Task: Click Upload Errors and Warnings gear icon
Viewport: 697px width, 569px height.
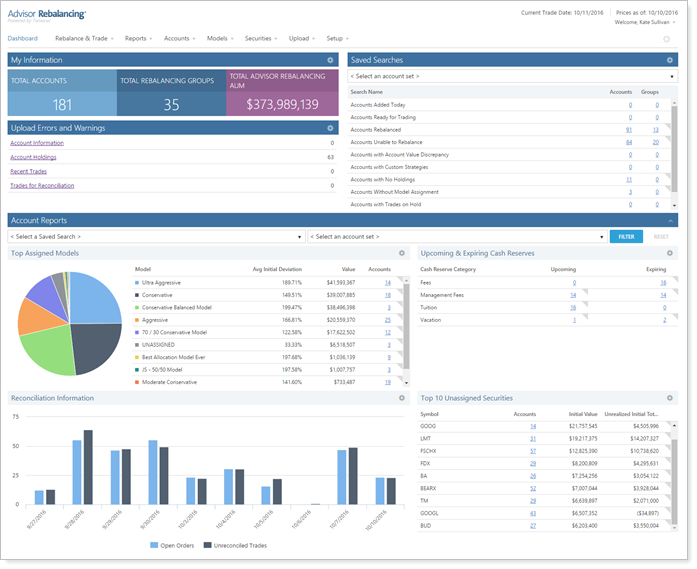Action: coord(330,128)
